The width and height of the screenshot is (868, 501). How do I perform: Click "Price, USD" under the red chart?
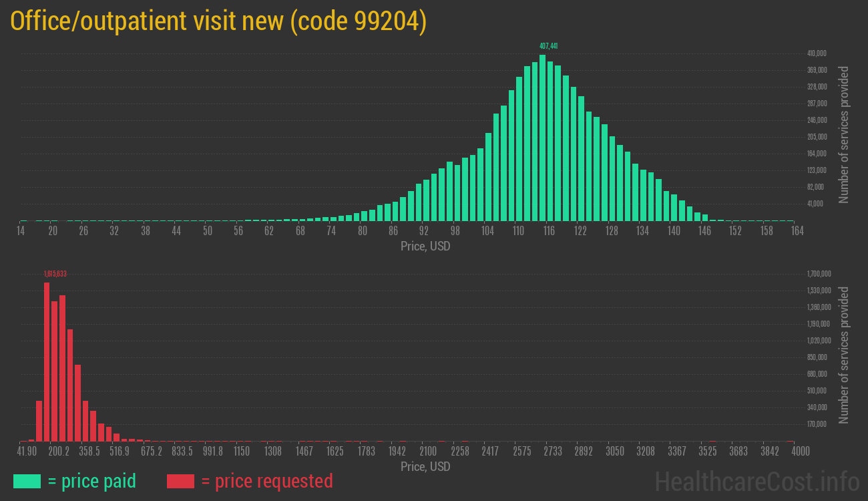coord(425,466)
